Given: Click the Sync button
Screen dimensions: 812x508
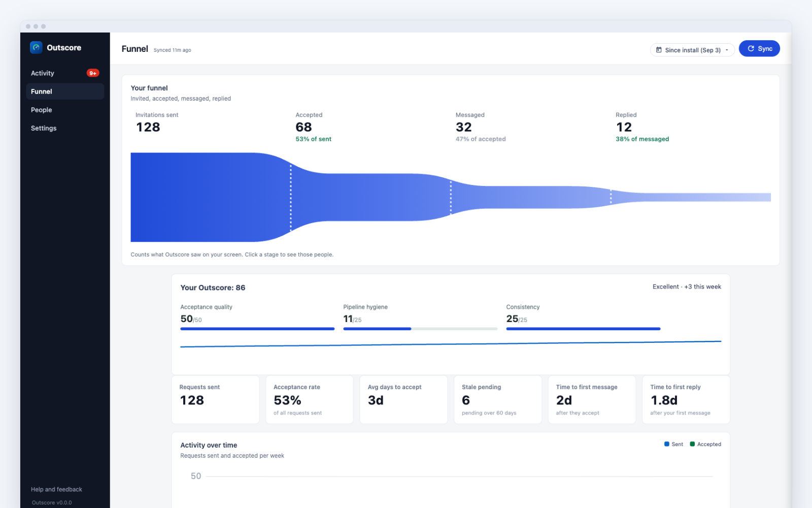Looking at the screenshot, I should [x=759, y=48].
